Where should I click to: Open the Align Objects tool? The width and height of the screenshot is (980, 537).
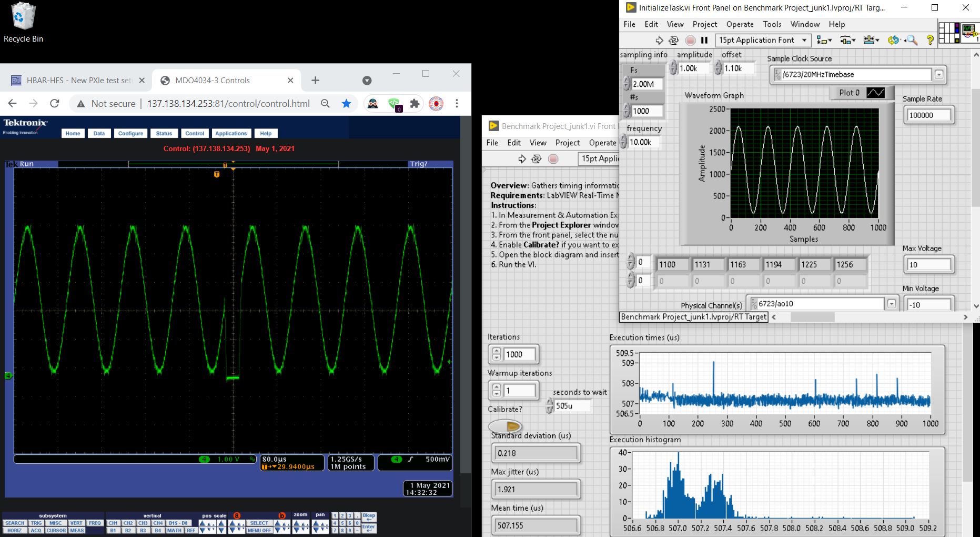(x=824, y=40)
